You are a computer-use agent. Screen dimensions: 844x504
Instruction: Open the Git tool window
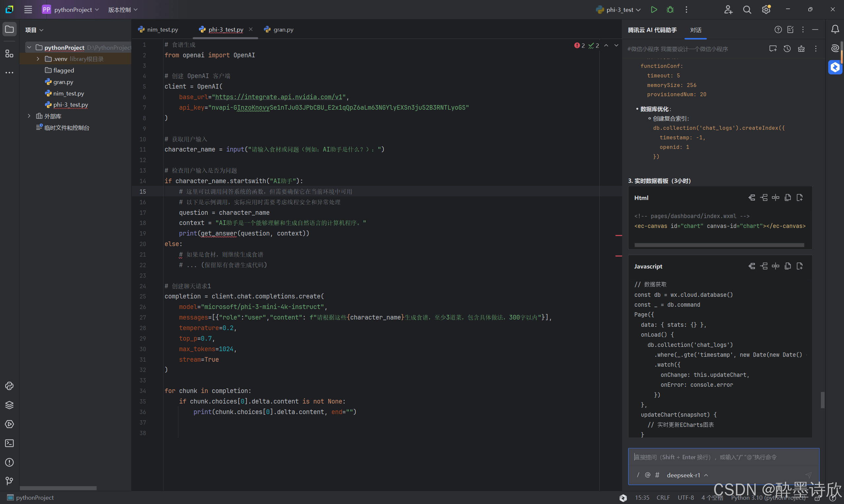tap(9, 481)
